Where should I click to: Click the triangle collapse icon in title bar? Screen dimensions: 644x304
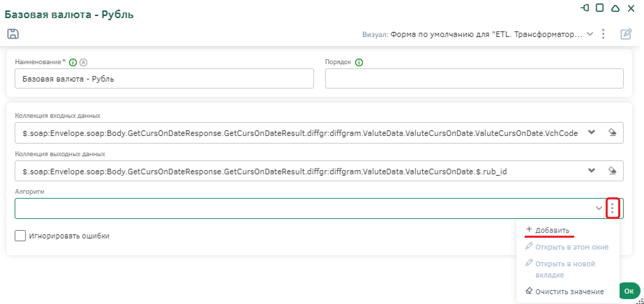(615, 8)
